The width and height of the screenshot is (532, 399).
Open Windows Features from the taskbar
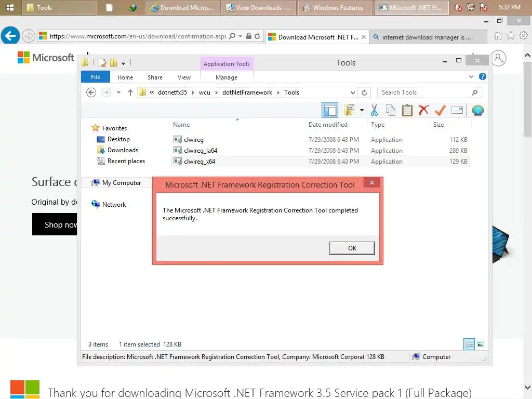(x=335, y=7)
